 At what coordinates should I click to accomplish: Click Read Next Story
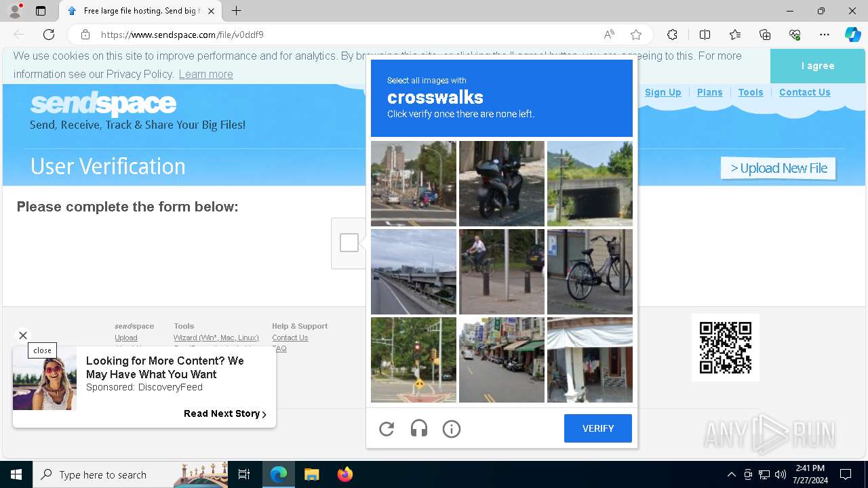[x=225, y=413]
